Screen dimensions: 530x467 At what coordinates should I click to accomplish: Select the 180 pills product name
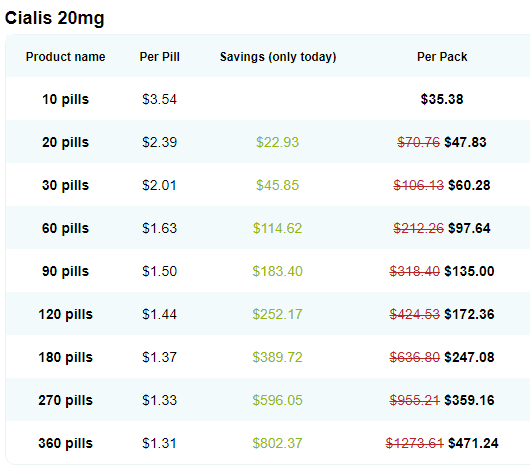coord(65,357)
